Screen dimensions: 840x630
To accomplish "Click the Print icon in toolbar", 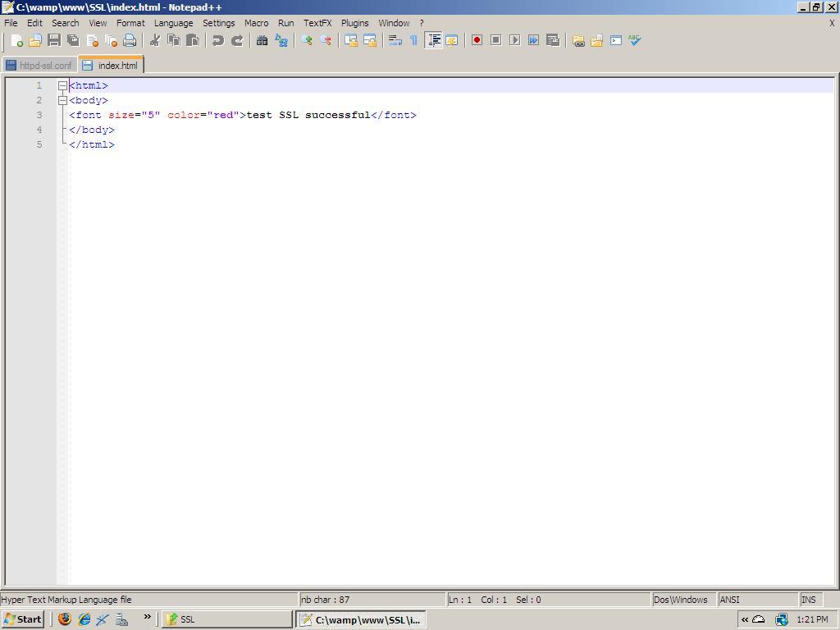I will (130, 40).
